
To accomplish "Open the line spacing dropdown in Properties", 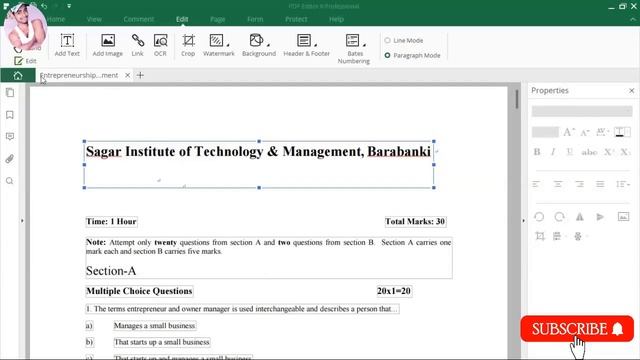I will tap(623, 184).
